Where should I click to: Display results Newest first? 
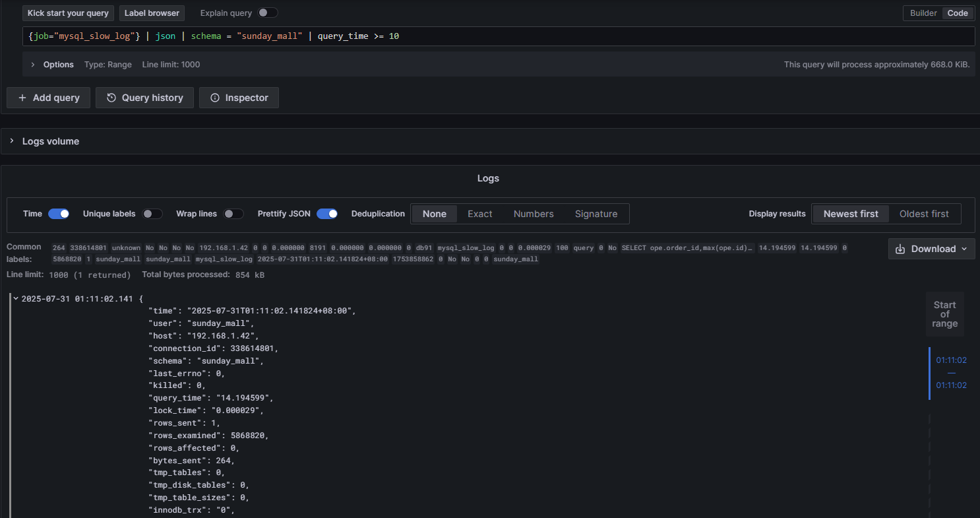(851, 214)
